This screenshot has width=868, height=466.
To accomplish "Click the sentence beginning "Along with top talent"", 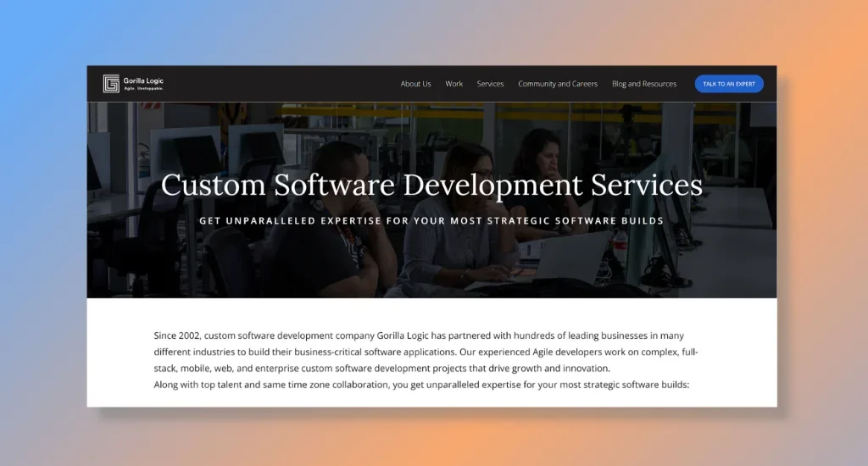I will (421, 385).
